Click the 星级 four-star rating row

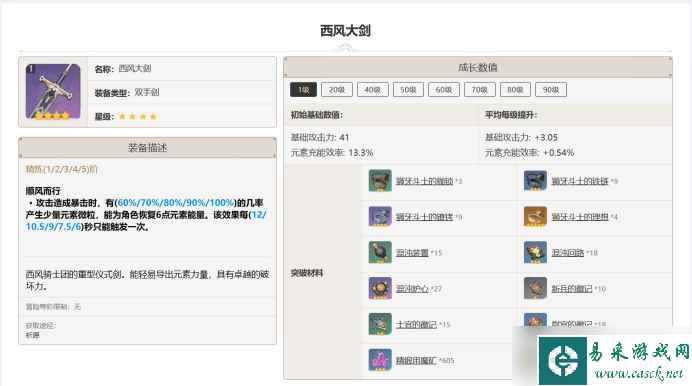182,116
